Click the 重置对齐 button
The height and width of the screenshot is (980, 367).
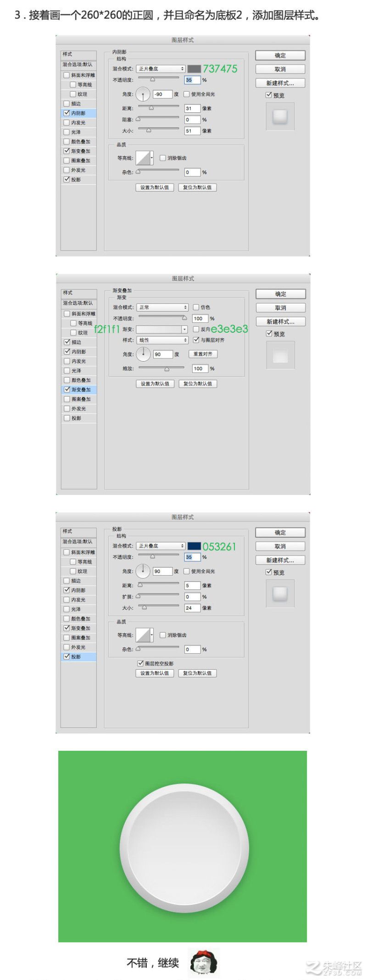203,354
